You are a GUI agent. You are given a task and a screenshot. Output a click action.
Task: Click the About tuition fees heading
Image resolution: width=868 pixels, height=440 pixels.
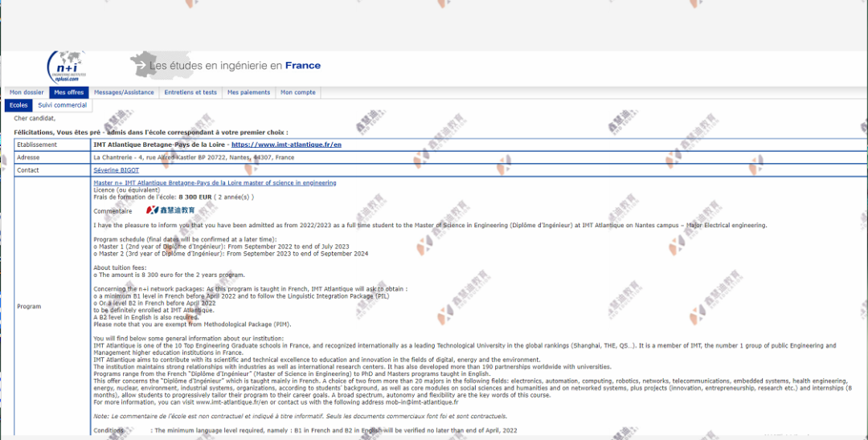click(120, 267)
